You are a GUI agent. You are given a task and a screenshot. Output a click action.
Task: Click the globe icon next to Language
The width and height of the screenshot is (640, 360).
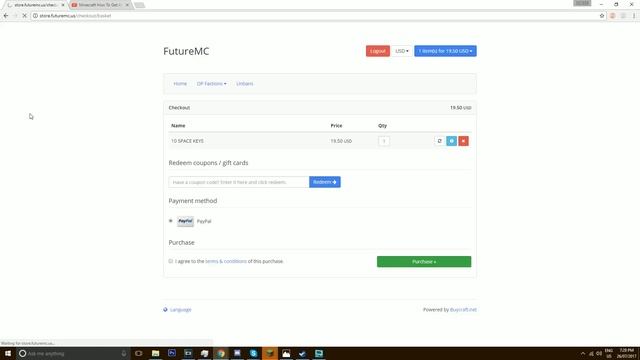pyautogui.click(x=165, y=309)
